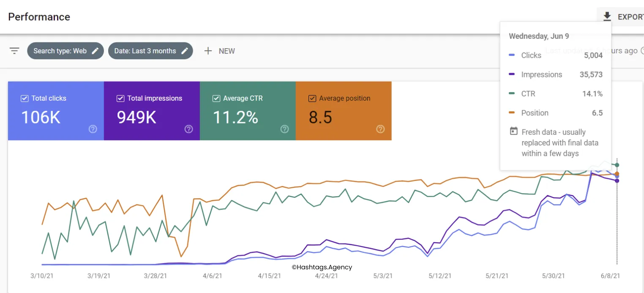Click calendar icon beside Fresh data note

[x=513, y=131]
